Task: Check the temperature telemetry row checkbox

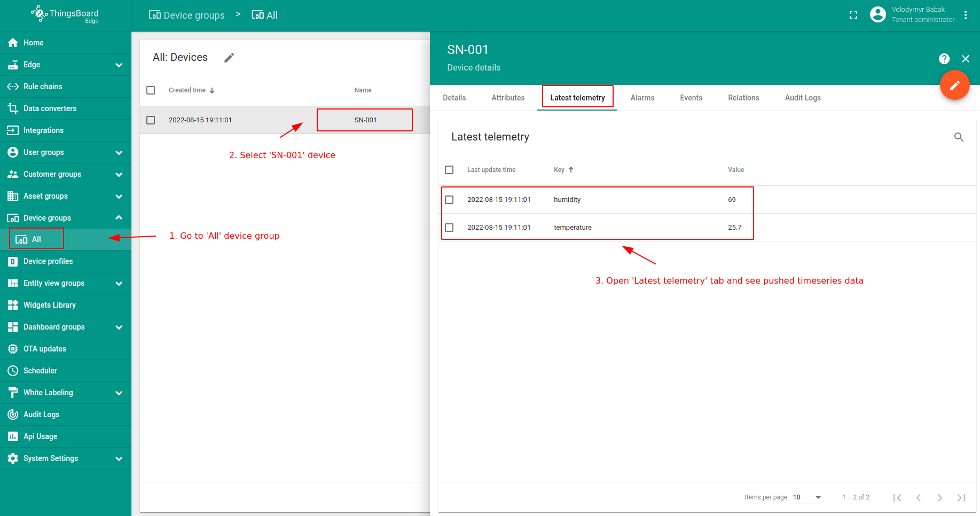Action: (x=449, y=228)
